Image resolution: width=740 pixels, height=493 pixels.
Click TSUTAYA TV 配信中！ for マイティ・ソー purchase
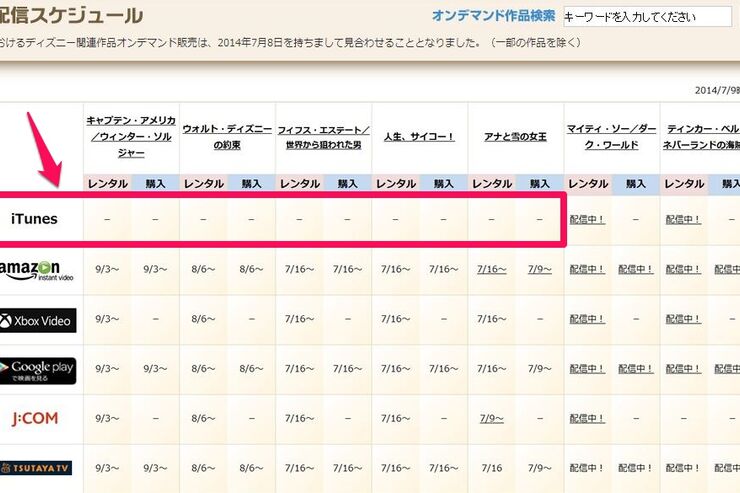click(x=636, y=468)
